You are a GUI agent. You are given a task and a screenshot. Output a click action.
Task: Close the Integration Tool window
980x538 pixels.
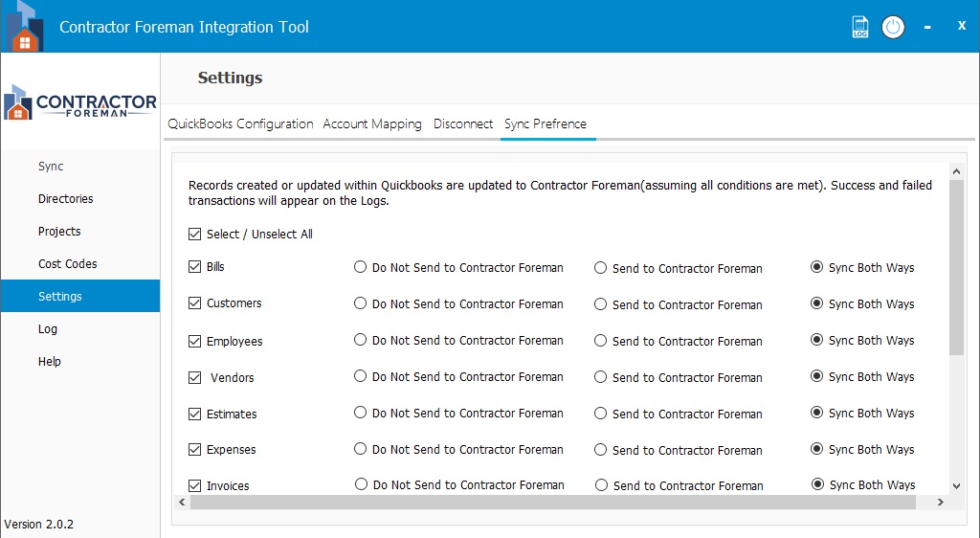point(962,26)
